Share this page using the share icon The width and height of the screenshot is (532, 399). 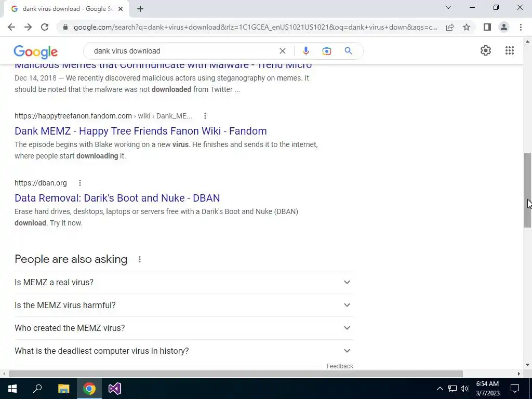[x=450, y=27]
